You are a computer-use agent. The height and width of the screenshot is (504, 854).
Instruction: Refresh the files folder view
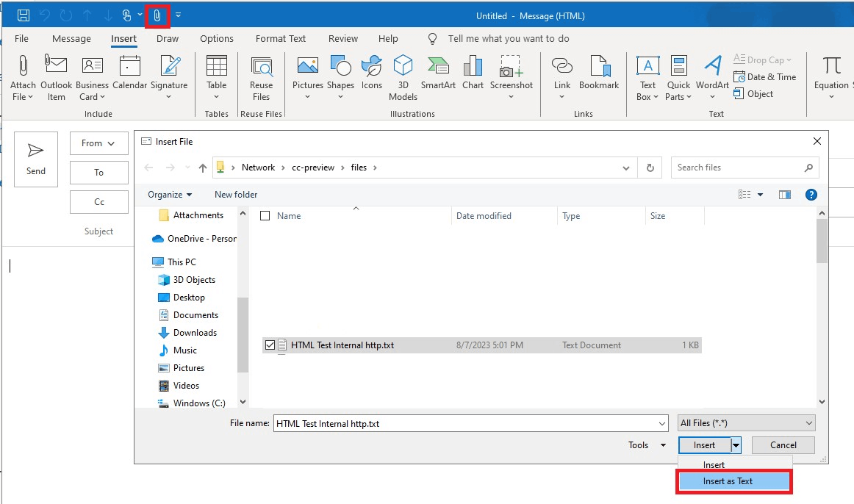pyautogui.click(x=650, y=168)
